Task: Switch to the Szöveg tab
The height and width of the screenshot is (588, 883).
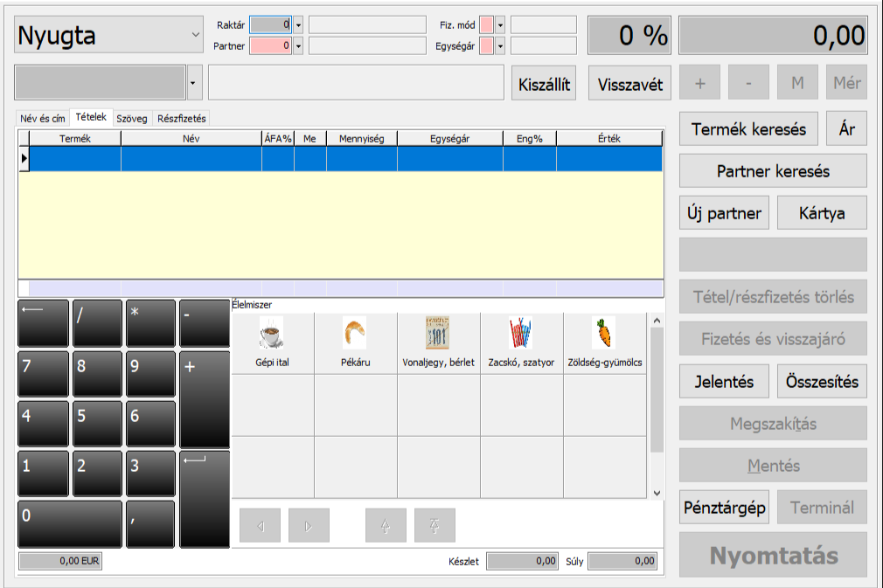Action: tap(132, 119)
